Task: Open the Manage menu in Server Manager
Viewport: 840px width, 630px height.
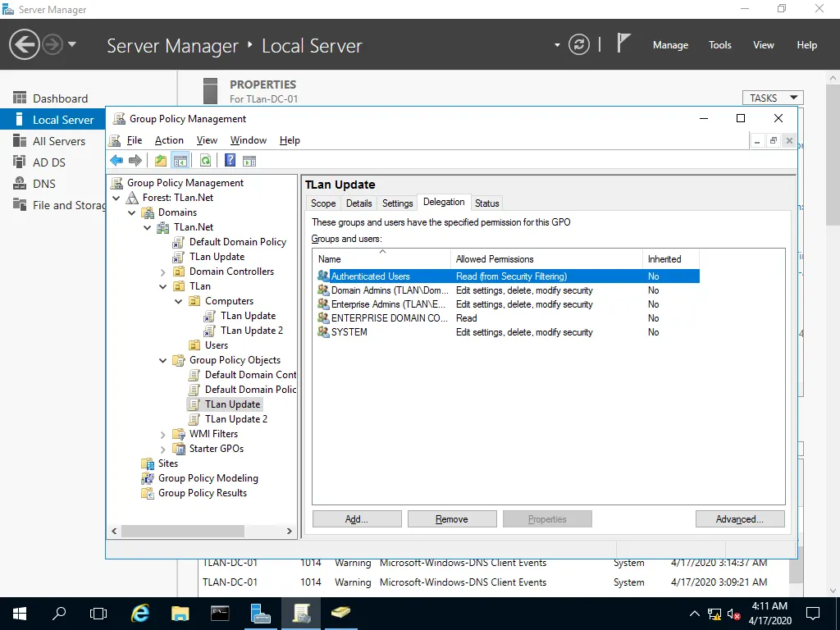Action: point(670,45)
